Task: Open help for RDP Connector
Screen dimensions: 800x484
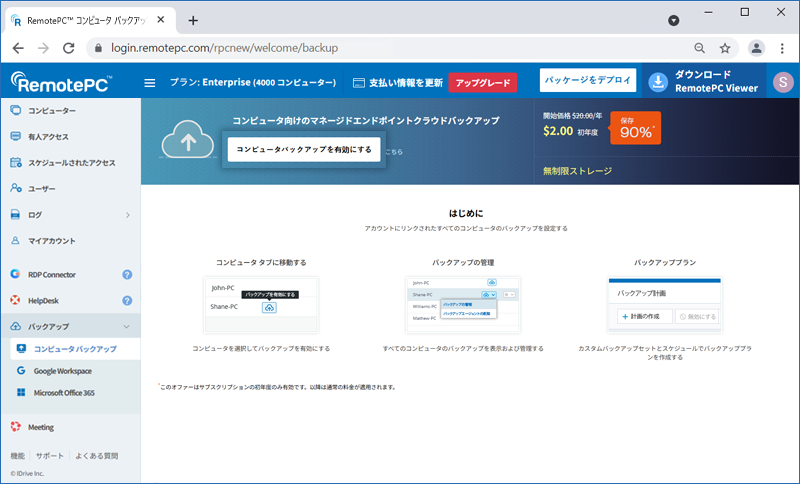Action: [x=127, y=274]
